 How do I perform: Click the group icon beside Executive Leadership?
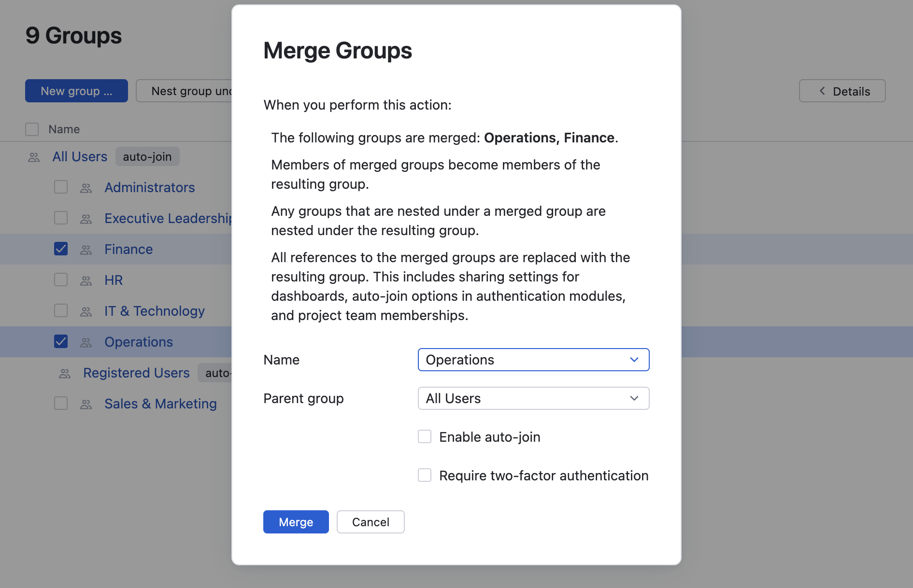pyautogui.click(x=86, y=219)
